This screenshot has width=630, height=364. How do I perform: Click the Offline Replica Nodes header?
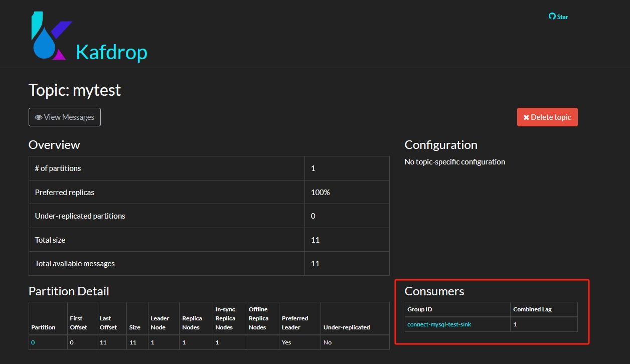click(x=258, y=318)
